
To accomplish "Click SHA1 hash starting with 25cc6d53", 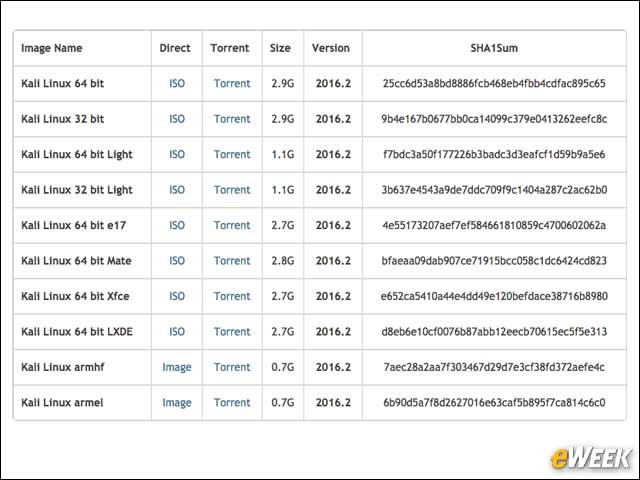I will point(494,83).
